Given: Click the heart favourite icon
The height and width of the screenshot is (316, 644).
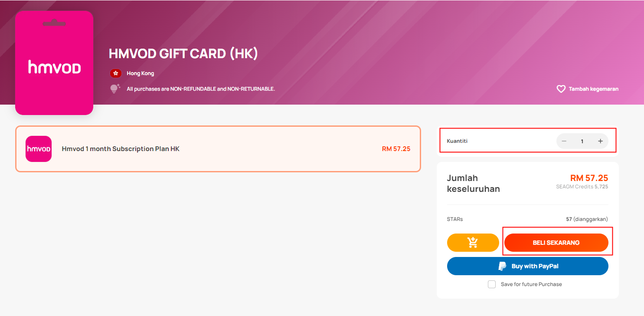Looking at the screenshot, I should [x=561, y=89].
